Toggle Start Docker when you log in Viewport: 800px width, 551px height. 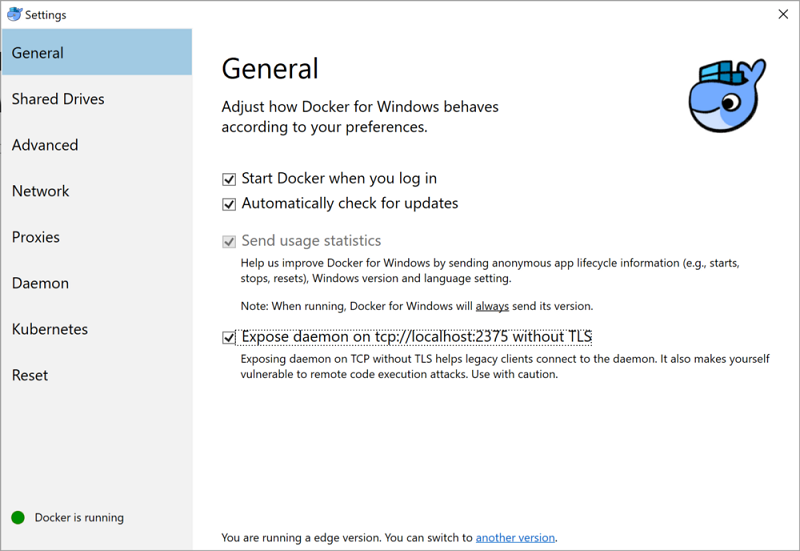pyautogui.click(x=229, y=179)
